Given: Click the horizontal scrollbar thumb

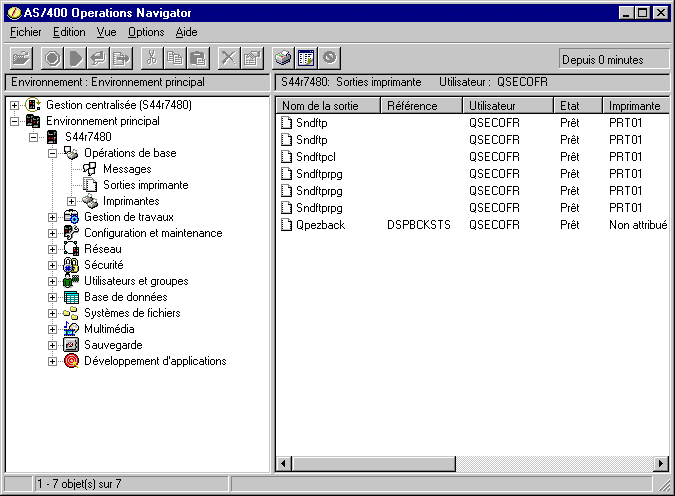Looking at the screenshot, I should [374, 464].
